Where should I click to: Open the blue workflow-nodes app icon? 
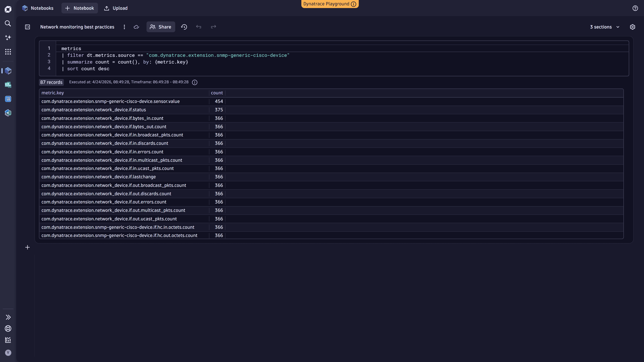(x=8, y=99)
